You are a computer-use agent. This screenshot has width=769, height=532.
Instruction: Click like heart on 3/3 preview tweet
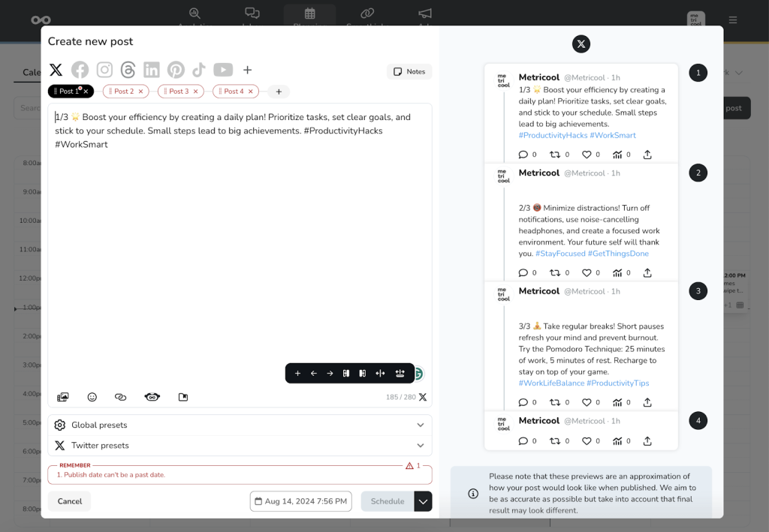[x=587, y=403]
